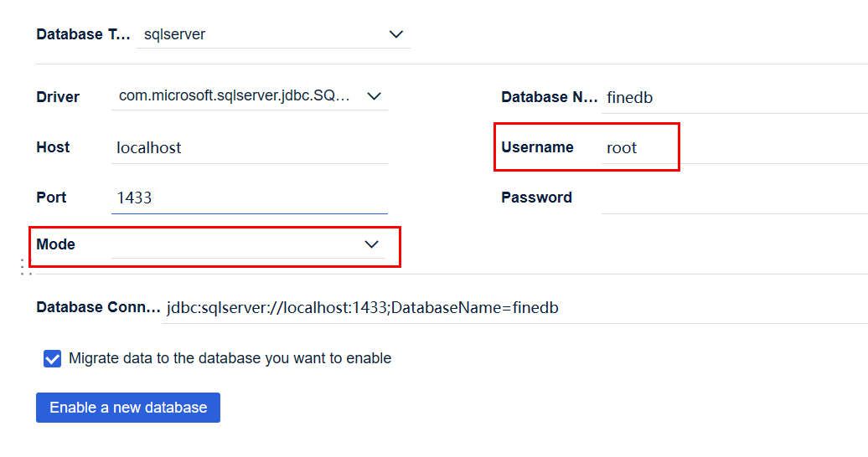Click the Host field containing localhost

[249, 148]
